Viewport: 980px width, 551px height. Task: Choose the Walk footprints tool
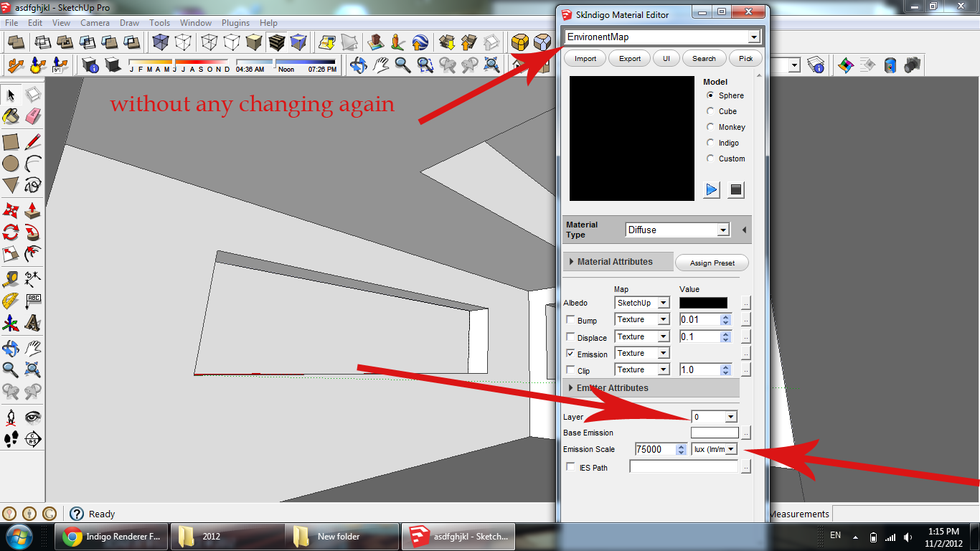[x=11, y=439]
